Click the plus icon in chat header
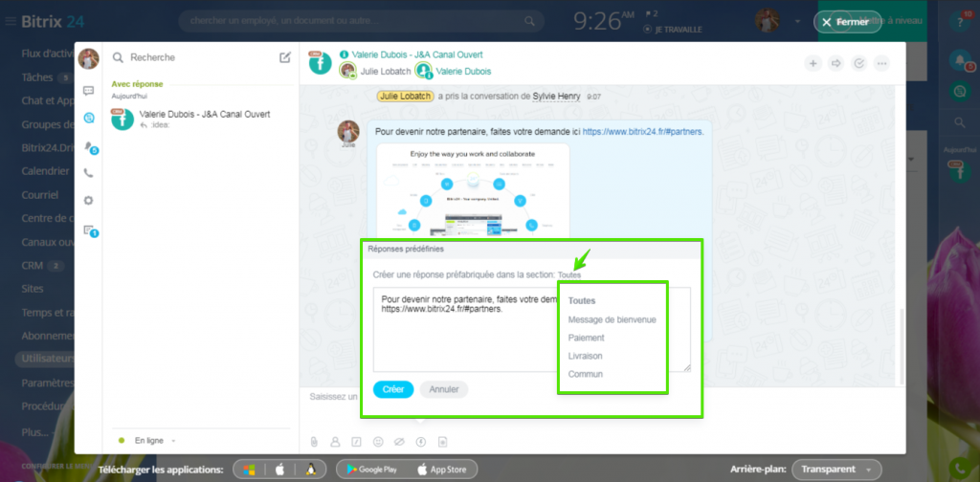The height and width of the screenshot is (482, 980). 813,63
